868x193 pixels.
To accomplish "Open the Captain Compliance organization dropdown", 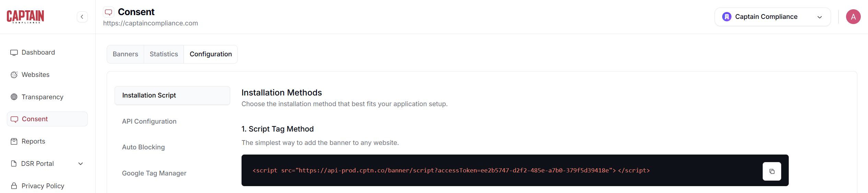I will pos(772,17).
